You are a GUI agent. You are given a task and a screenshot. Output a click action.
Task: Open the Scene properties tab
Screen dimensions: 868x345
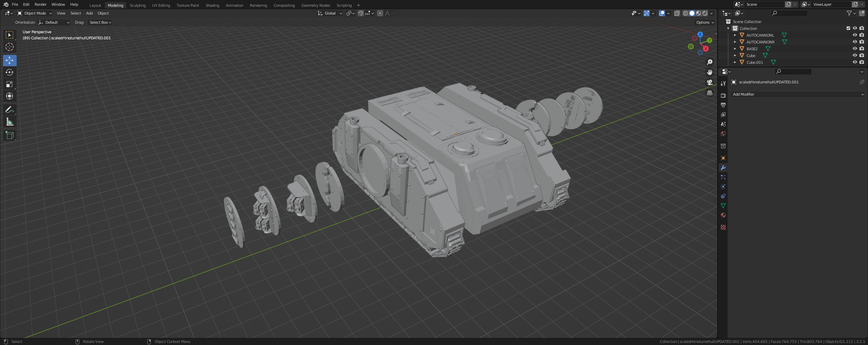(x=723, y=124)
